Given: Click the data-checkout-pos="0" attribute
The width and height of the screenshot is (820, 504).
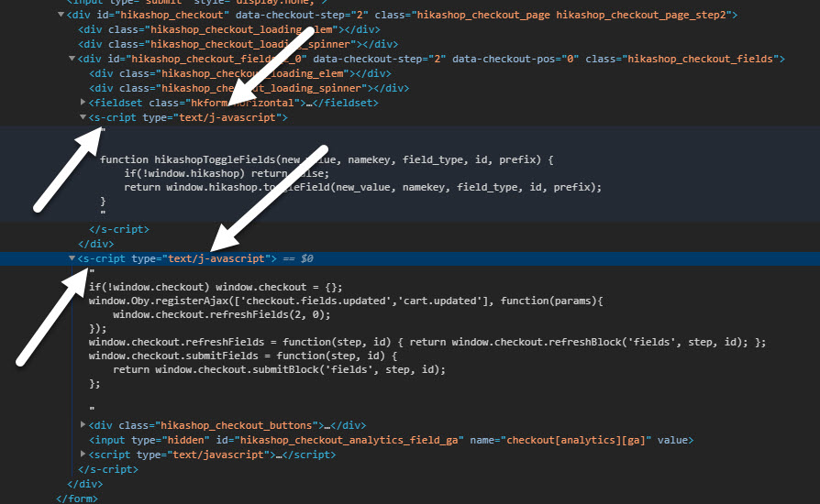Looking at the screenshot, I should click(515, 59).
